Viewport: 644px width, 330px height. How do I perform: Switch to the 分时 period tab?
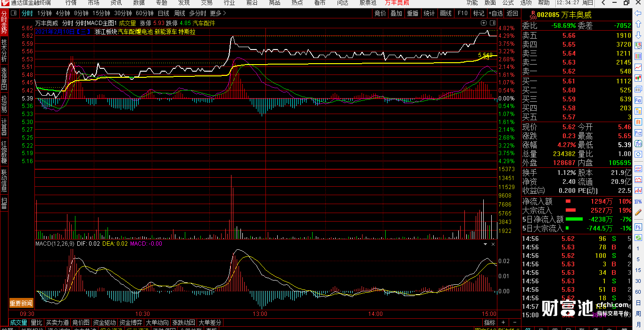tap(27, 13)
